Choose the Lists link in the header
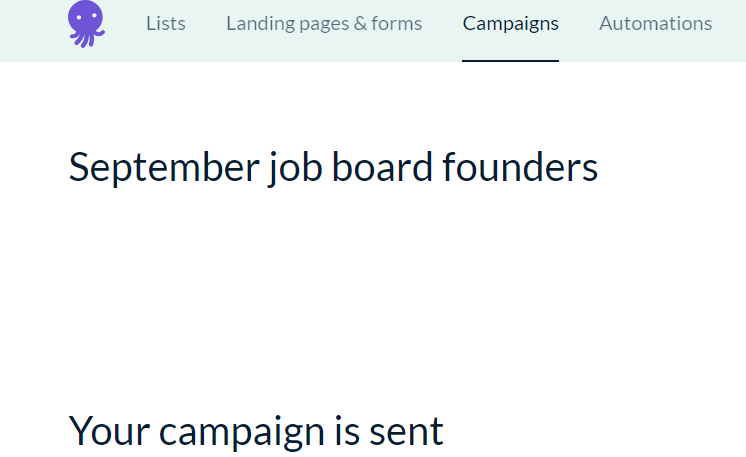The image size is (746, 457). tap(165, 23)
